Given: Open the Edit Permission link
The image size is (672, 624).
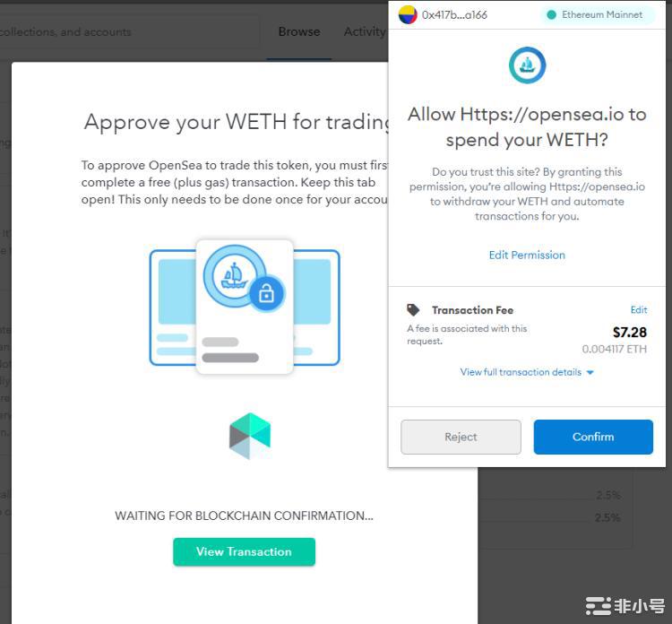Looking at the screenshot, I should point(527,256).
